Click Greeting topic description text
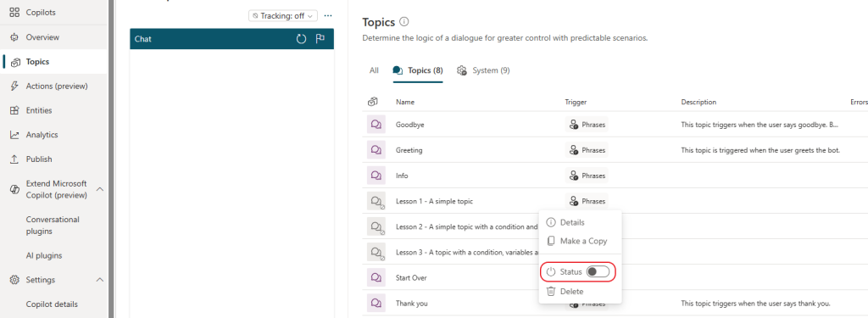Viewport: 868px width, 318px height. 760,150
